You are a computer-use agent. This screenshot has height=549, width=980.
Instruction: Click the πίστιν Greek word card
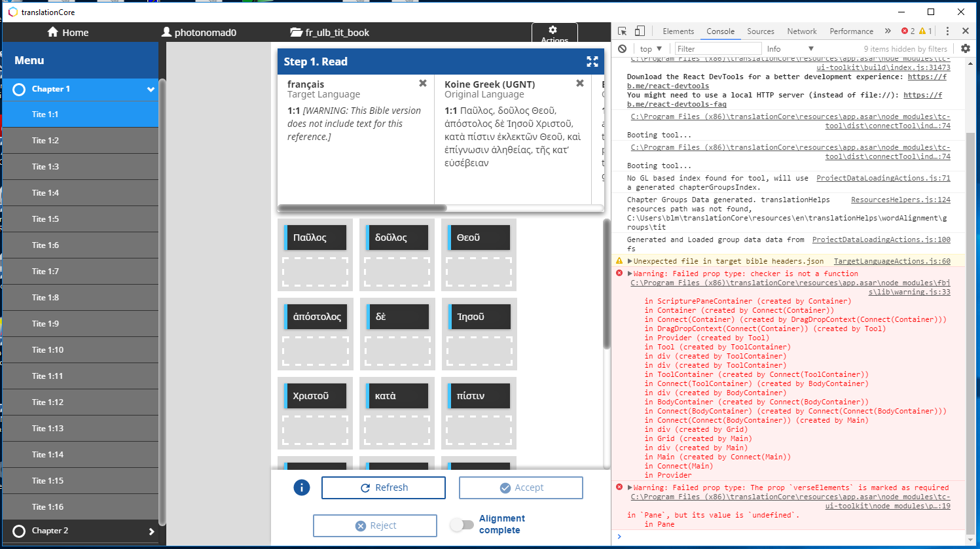pyautogui.click(x=479, y=396)
